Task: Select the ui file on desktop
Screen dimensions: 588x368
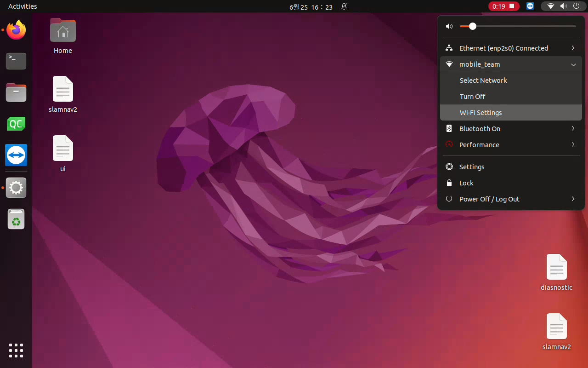Action: point(63,154)
